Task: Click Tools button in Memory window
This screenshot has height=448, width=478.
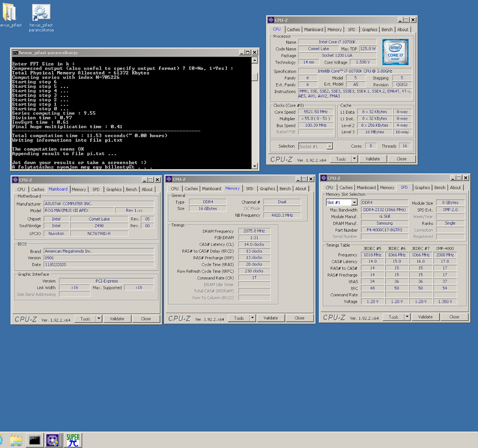Action: pos(239,318)
